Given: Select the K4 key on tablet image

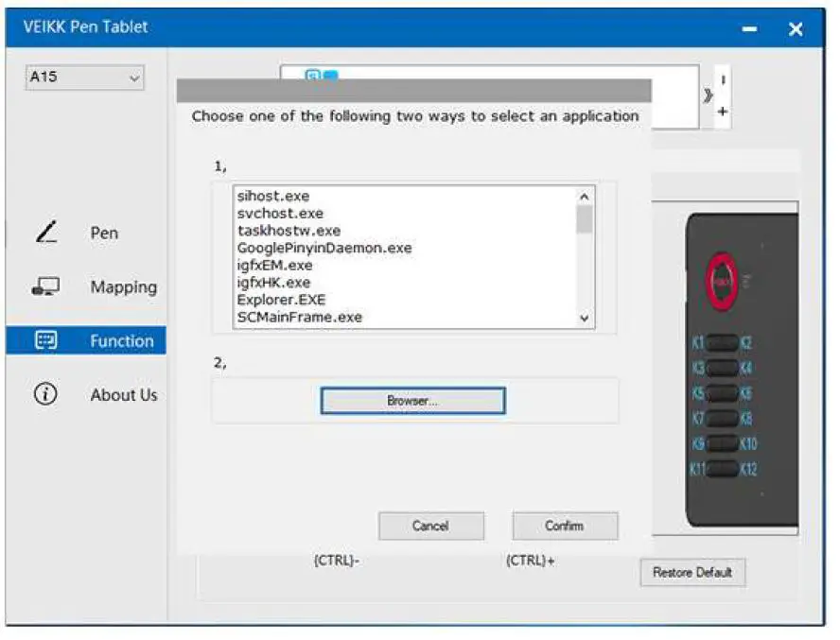Looking at the screenshot, I should [x=746, y=368].
